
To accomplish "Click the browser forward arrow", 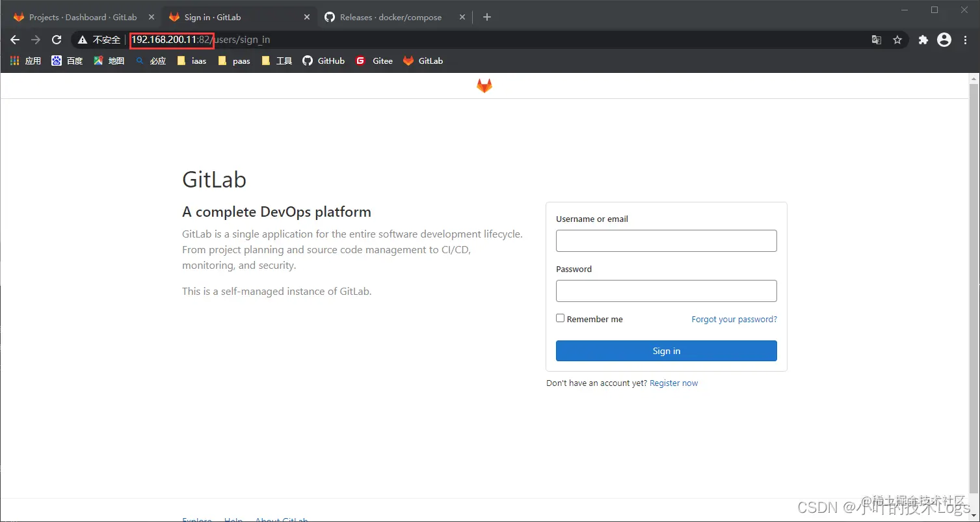I will click(x=36, y=40).
